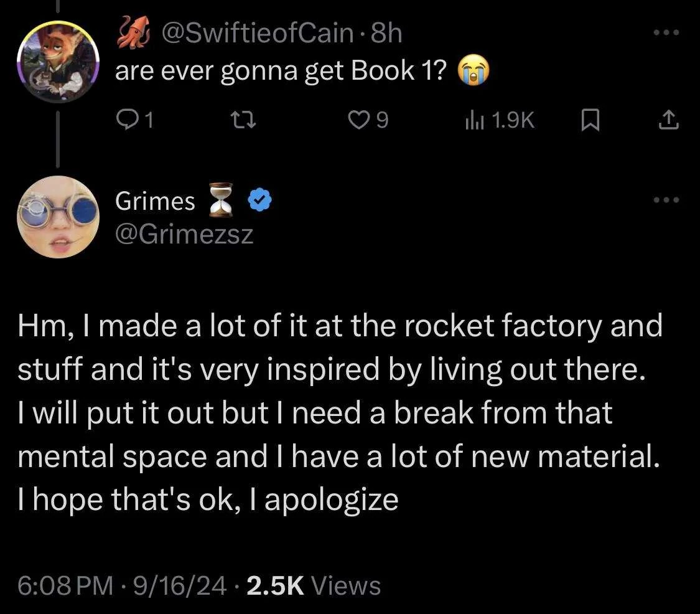Click the hourglass emoji beside Grimes
Screen dimensions: 700x614
click(x=222, y=201)
